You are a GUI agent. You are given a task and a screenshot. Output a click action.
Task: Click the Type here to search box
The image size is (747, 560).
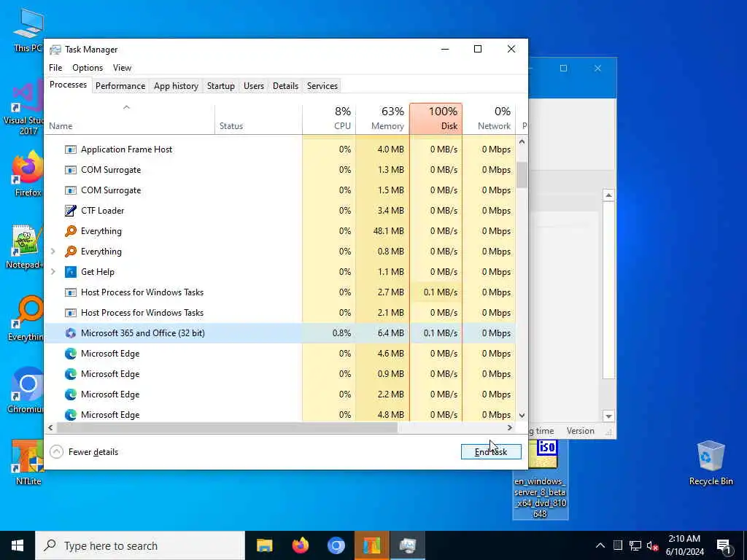point(140,545)
